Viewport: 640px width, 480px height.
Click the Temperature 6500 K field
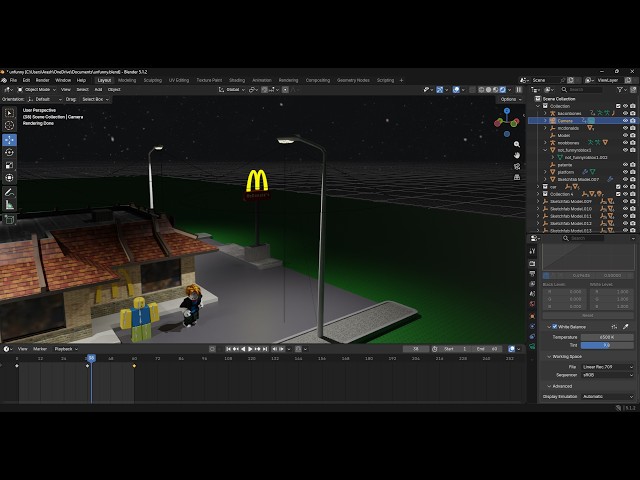607,338
